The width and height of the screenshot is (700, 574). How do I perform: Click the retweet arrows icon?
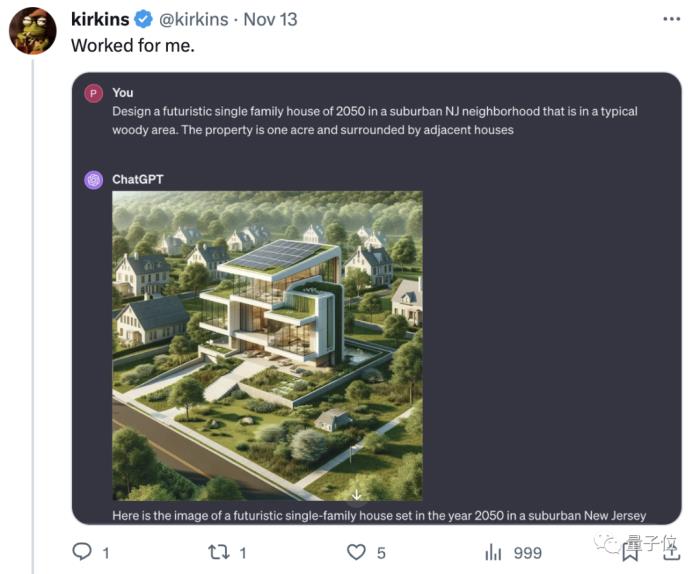(x=219, y=552)
